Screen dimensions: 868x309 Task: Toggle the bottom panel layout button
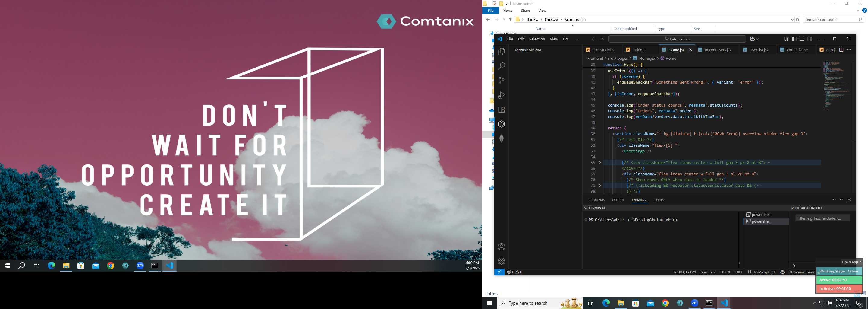pyautogui.click(x=802, y=39)
